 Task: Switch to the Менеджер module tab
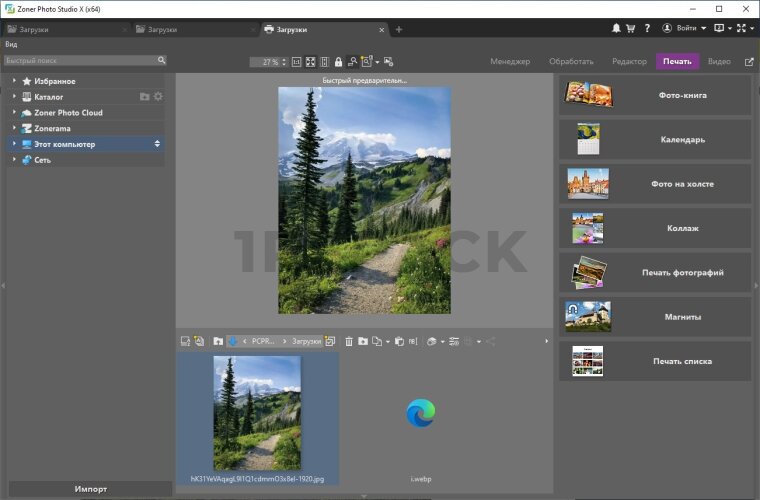tap(510, 62)
